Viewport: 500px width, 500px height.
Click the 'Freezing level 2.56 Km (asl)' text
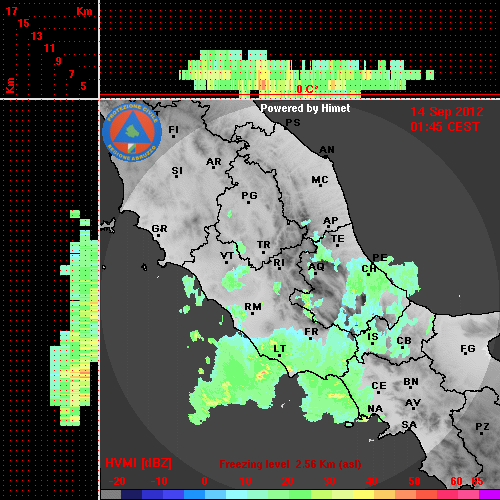(x=290, y=464)
